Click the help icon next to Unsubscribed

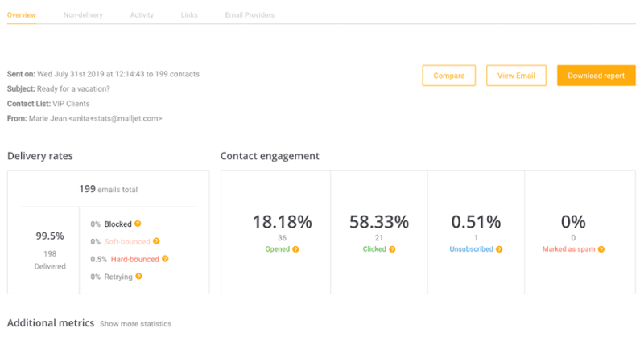point(498,249)
